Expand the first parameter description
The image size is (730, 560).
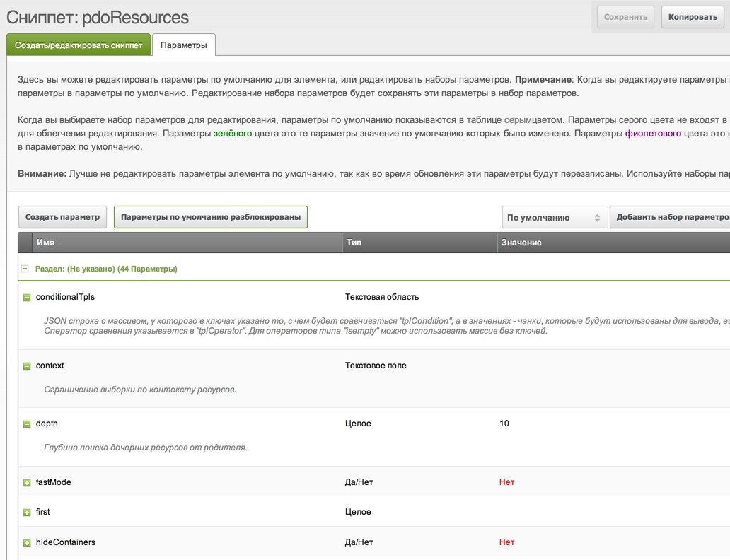(x=27, y=513)
